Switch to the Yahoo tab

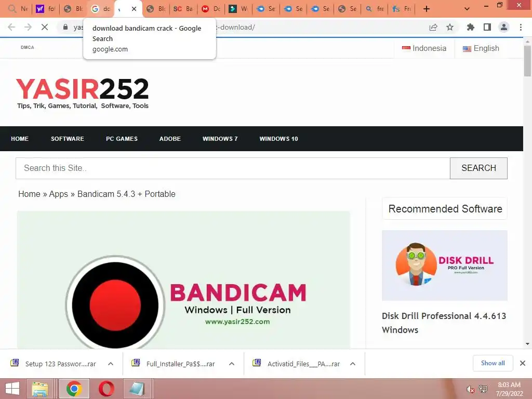click(46, 9)
